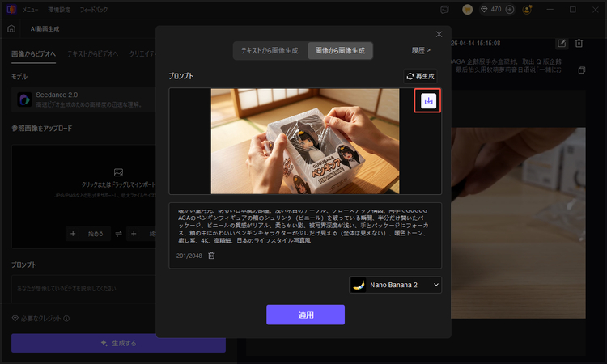Open the フィードバック menu
Viewport: 607px width, 364px height.
tap(94, 10)
